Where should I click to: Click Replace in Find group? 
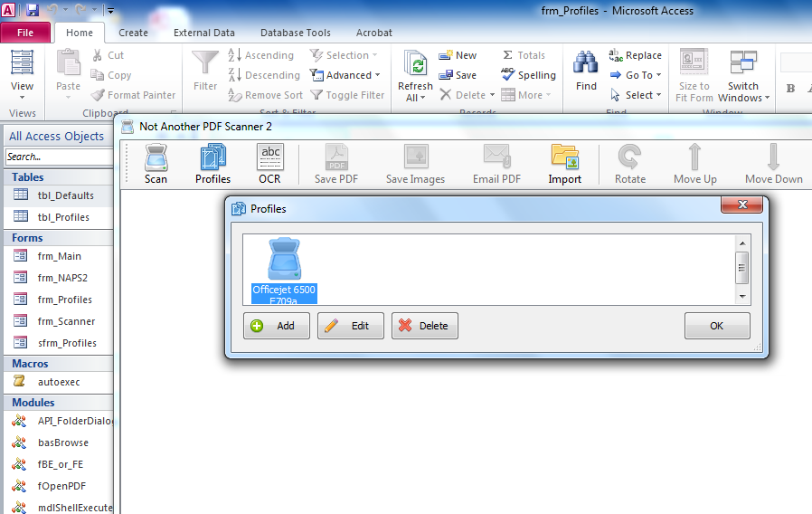click(x=635, y=55)
